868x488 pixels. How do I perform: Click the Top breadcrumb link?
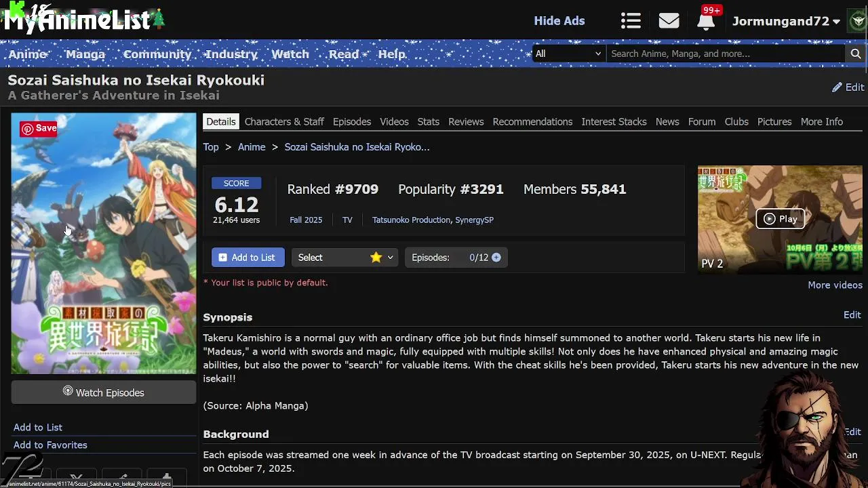pos(211,147)
